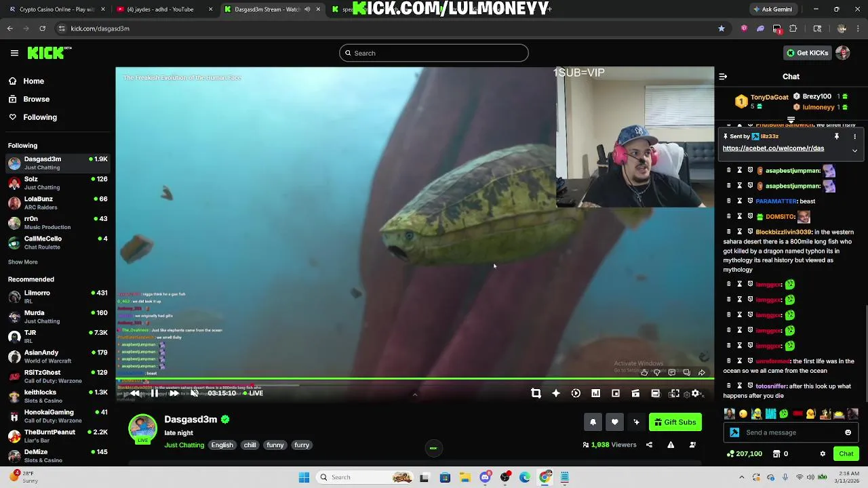
Task: Fast-forward the stream playback
Action: [174, 393]
